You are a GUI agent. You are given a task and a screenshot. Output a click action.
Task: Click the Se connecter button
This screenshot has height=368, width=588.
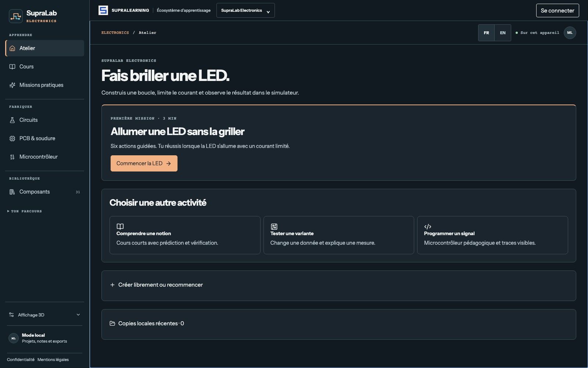[x=557, y=10]
